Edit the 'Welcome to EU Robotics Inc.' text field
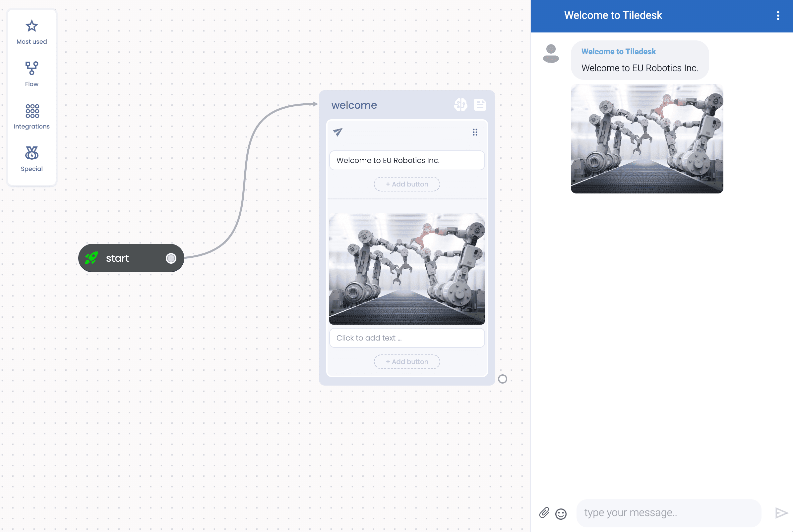The image size is (793, 532). pos(407,160)
